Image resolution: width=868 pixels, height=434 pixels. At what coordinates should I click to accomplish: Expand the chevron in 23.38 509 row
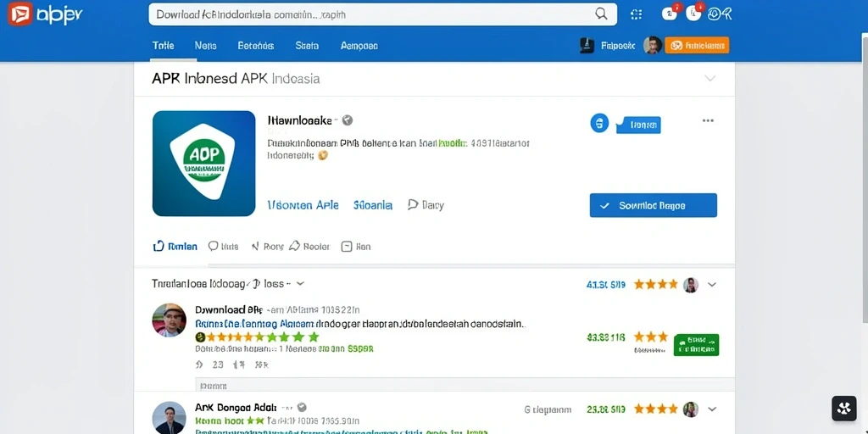712,409
